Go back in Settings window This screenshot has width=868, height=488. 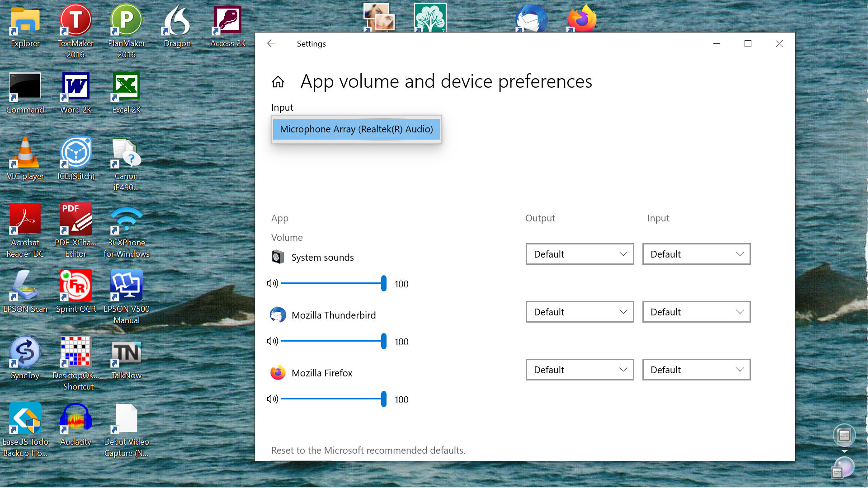tap(271, 43)
